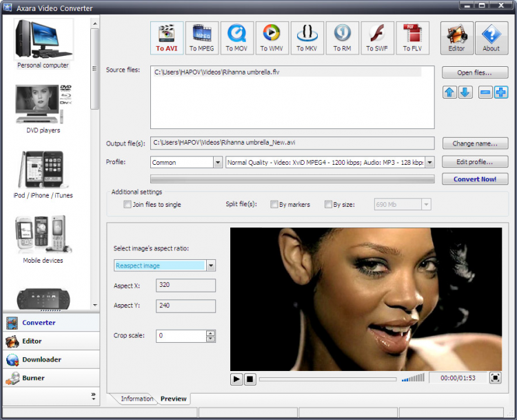Image resolution: width=517 pixels, height=420 pixels.
Task: Choose DVD players device category
Action: 43,108
